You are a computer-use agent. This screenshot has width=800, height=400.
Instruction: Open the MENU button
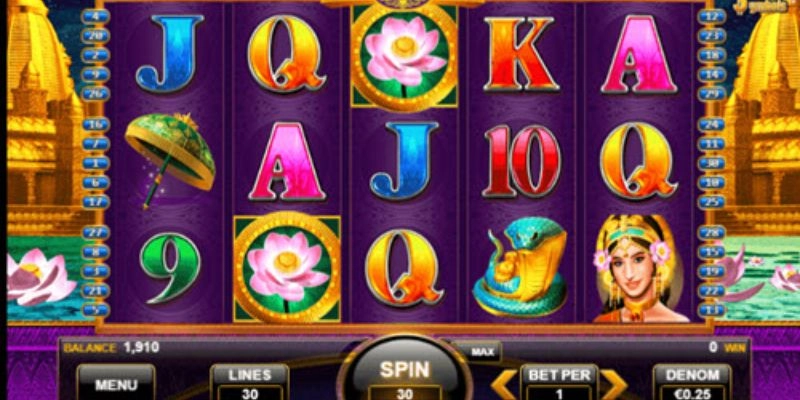pyautogui.click(x=116, y=383)
